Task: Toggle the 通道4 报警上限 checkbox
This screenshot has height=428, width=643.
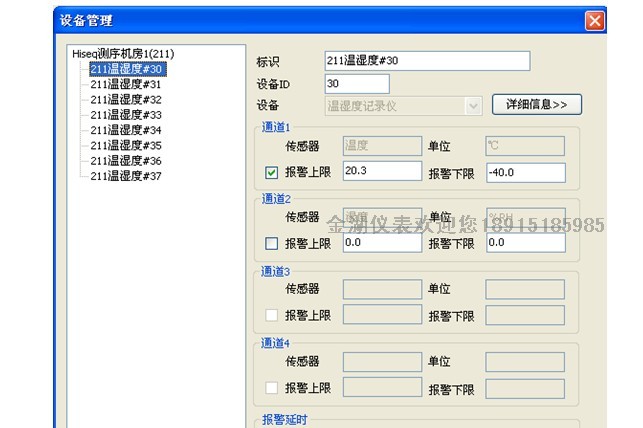Action: pos(271,388)
